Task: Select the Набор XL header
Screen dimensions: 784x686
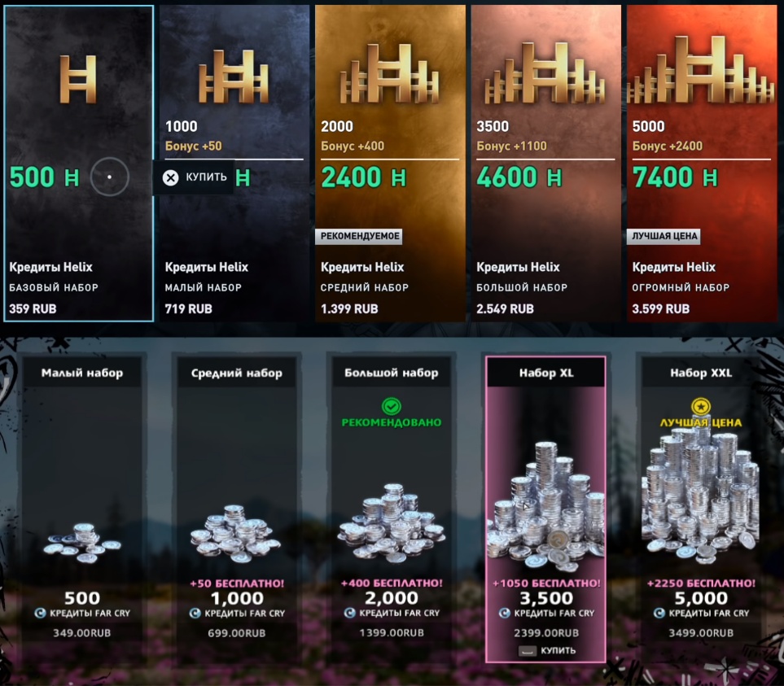Action: (x=546, y=373)
